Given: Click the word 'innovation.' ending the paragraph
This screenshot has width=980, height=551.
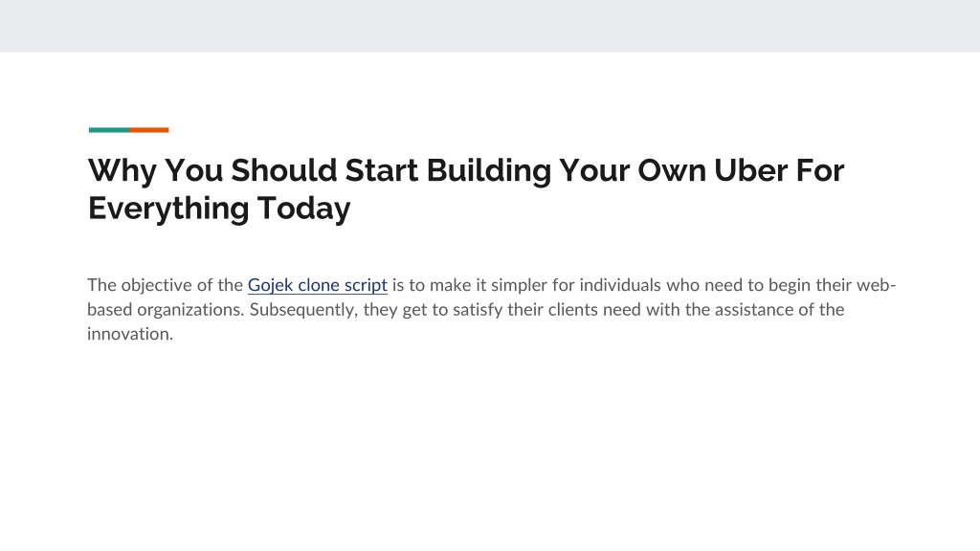Looking at the screenshot, I should point(130,334).
